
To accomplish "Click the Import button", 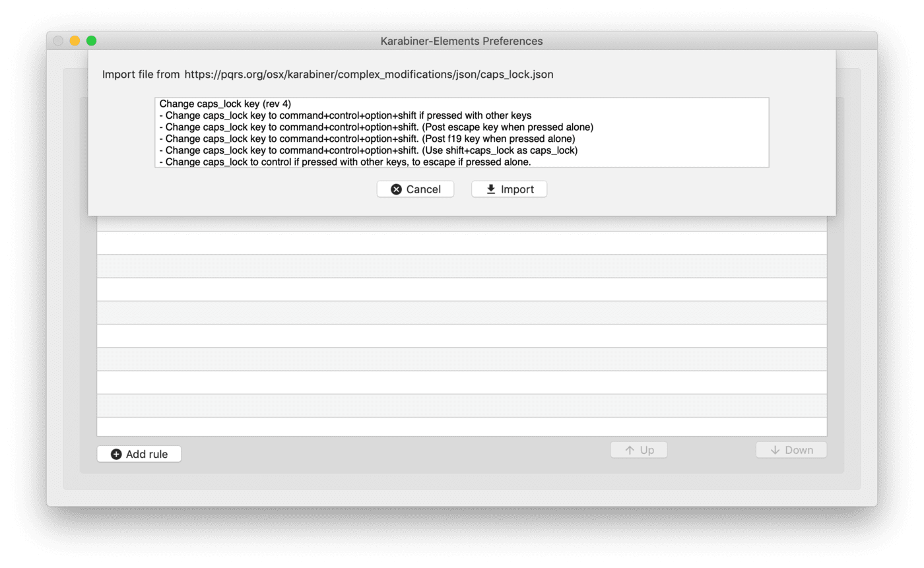I will tap(509, 189).
